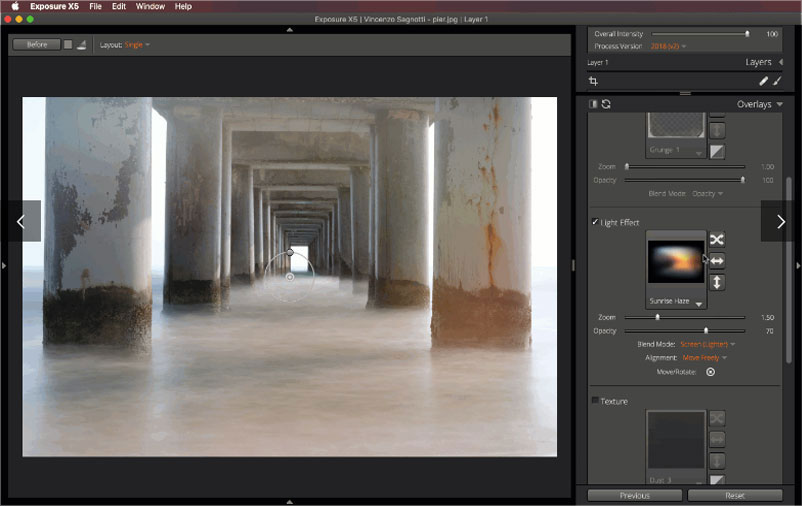
Task: Select the brush tool icon
Action: click(777, 81)
